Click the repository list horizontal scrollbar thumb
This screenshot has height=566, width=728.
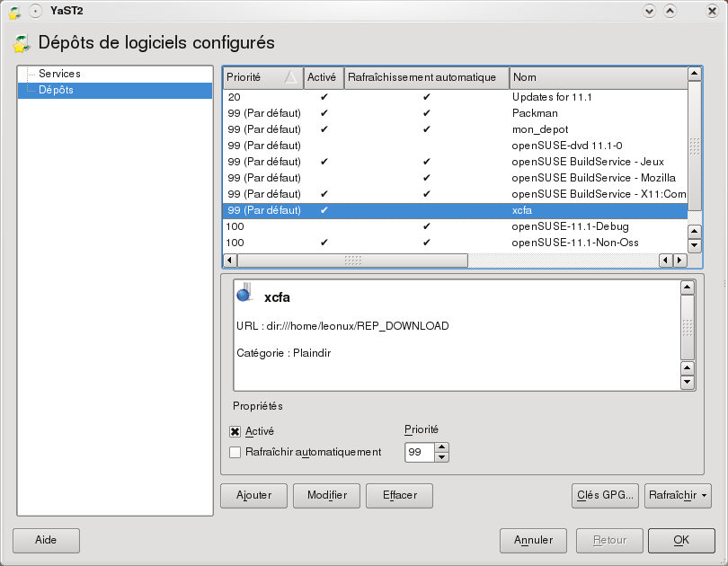point(353,261)
